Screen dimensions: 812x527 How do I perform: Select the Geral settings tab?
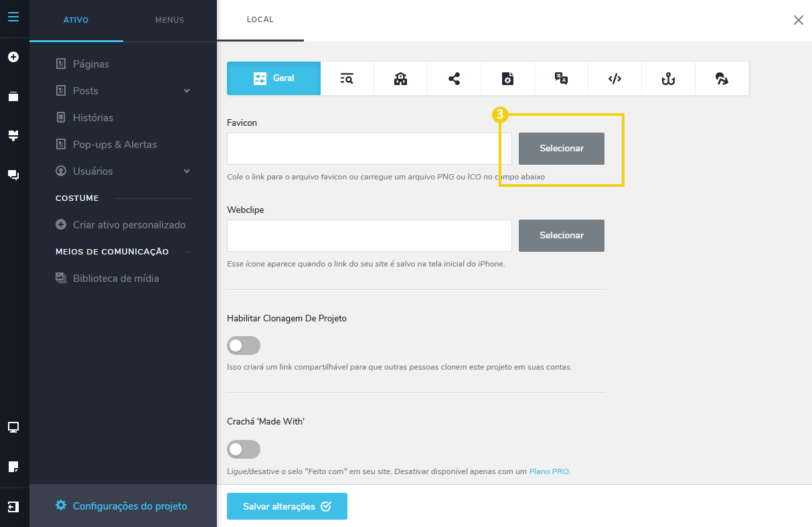point(274,78)
